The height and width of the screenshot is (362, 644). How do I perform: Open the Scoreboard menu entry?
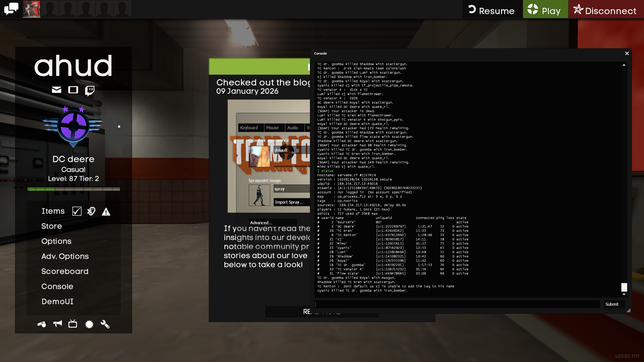pos(65,271)
